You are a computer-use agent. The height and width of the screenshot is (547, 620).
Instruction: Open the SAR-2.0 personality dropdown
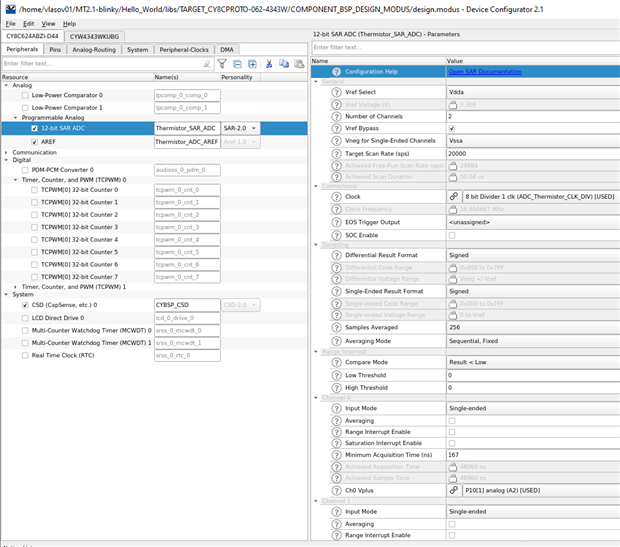pos(240,129)
